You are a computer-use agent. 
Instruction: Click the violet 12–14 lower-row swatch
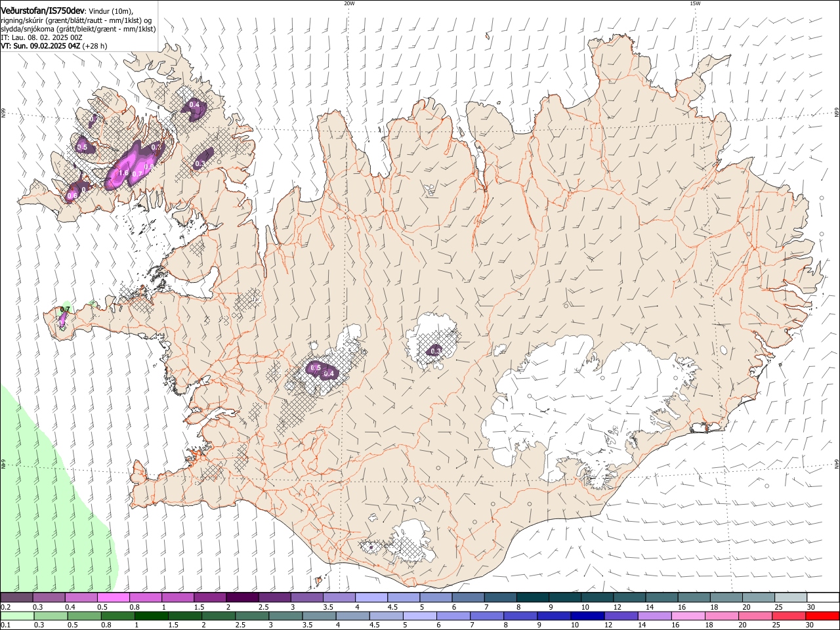pyautogui.click(x=621, y=616)
